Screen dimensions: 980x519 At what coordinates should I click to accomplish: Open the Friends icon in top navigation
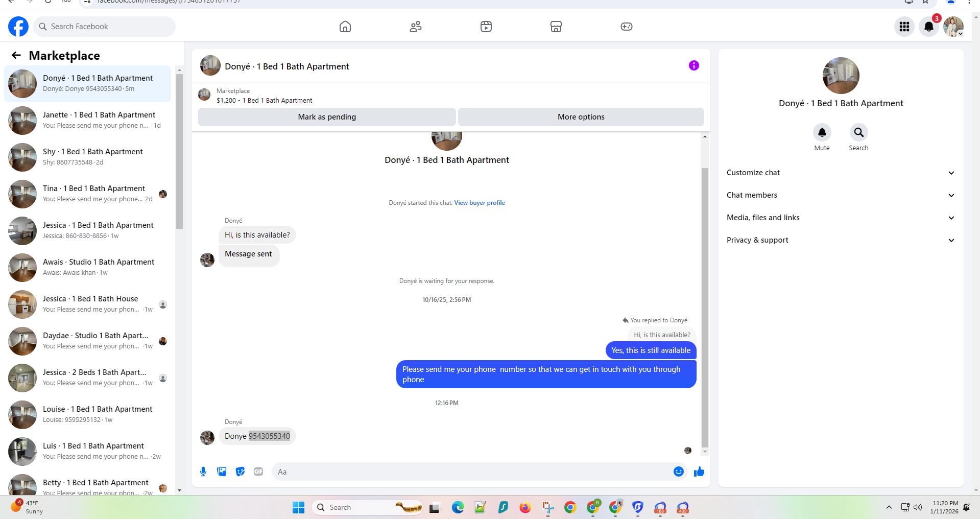[416, 27]
